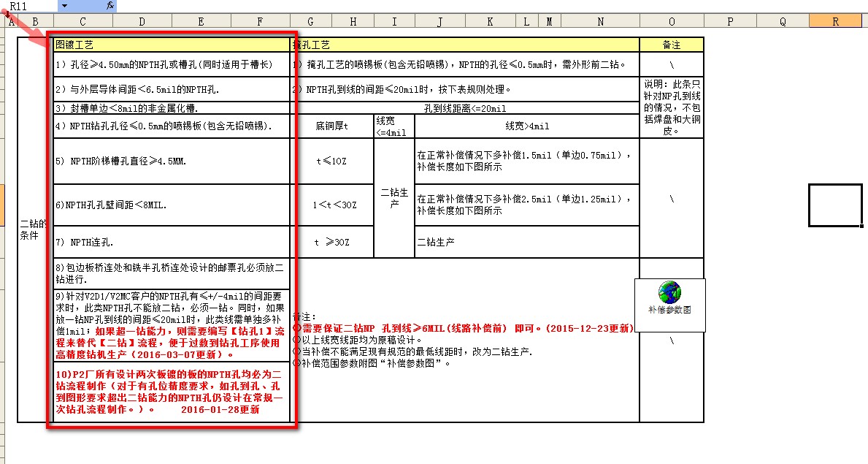Click note line 以上线宽线距均为原稿设计
This screenshot has height=464, width=868.
pyautogui.click(x=358, y=340)
